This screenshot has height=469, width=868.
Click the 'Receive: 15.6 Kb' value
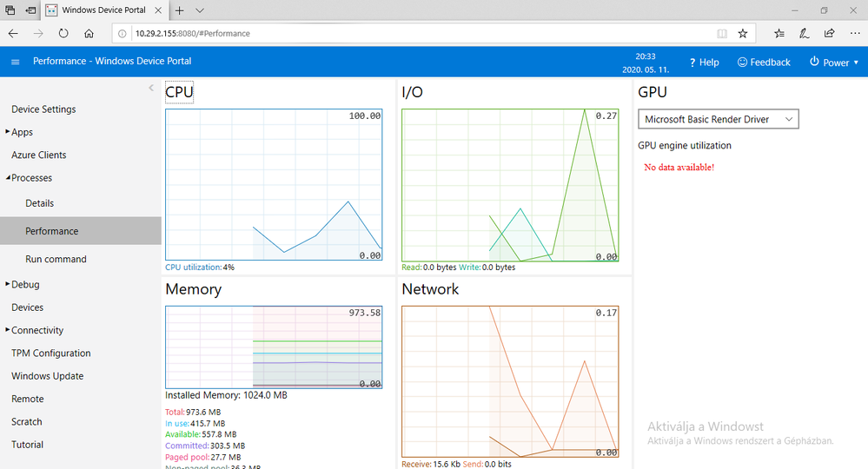coord(431,465)
